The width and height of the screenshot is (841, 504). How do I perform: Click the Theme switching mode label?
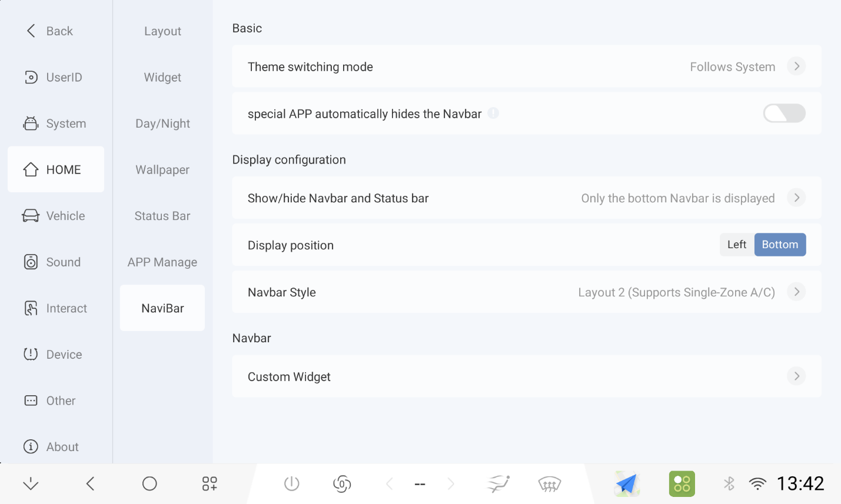310,67
